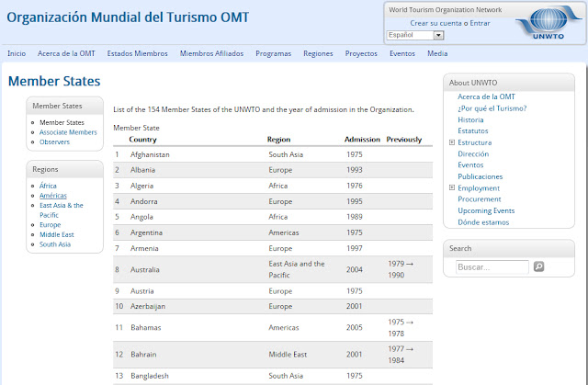The image size is (588, 385).
Task: Click Bahrain's Middle East region cell
Action: (x=288, y=355)
